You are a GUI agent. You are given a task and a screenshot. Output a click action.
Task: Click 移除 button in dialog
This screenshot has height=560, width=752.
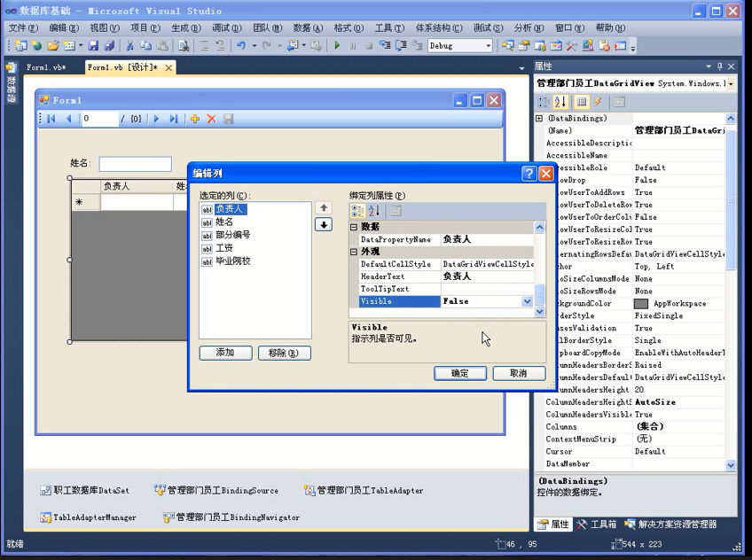pyautogui.click(x=284, y=353)
